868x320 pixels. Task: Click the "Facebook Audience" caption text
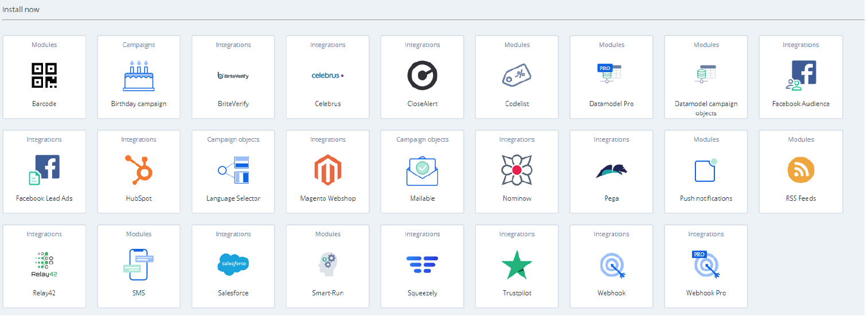pyautogui.click(x=801, y=104)
